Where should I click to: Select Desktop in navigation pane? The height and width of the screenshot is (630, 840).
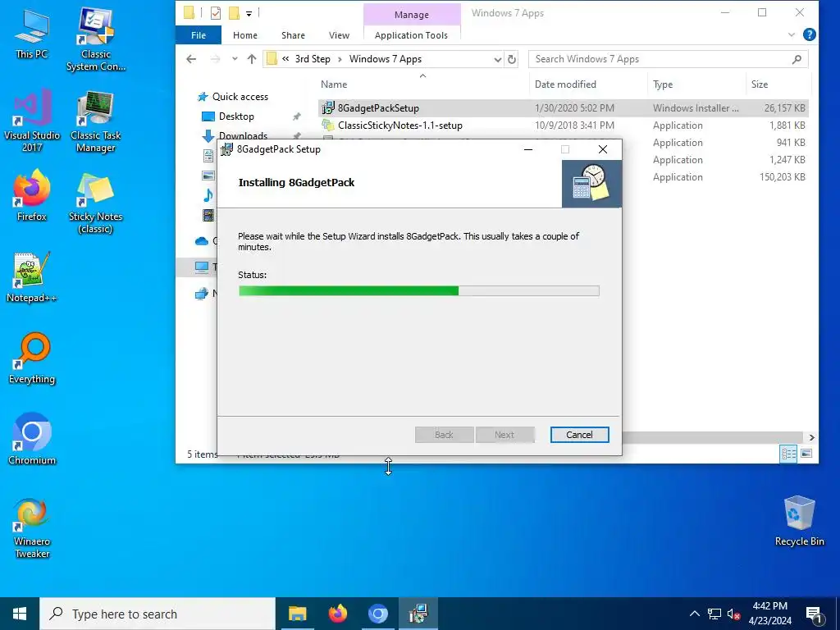tap(236, 116)
